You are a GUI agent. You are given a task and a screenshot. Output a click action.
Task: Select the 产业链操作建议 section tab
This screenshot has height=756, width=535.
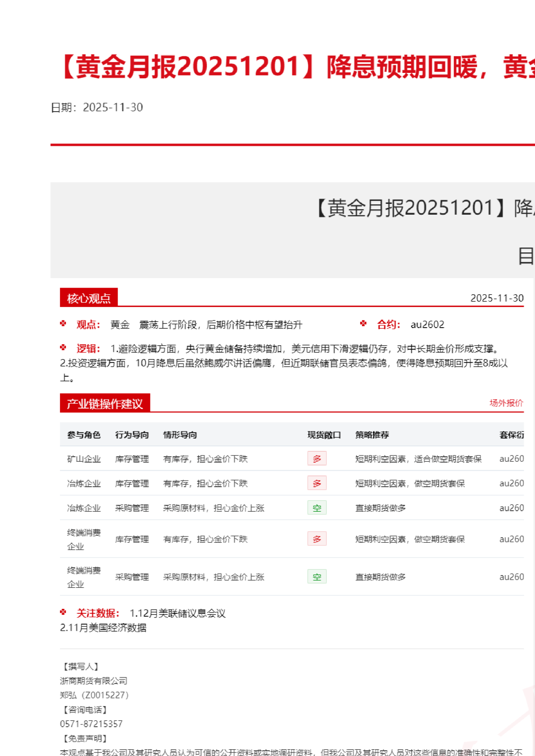pyautogui.click(x=105, y=404)
